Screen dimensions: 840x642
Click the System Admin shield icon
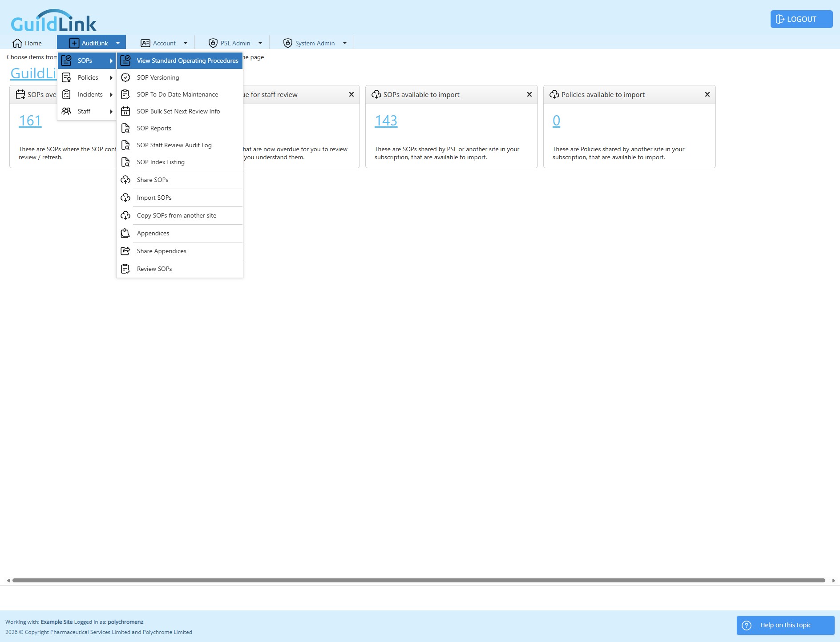point(288,43)
